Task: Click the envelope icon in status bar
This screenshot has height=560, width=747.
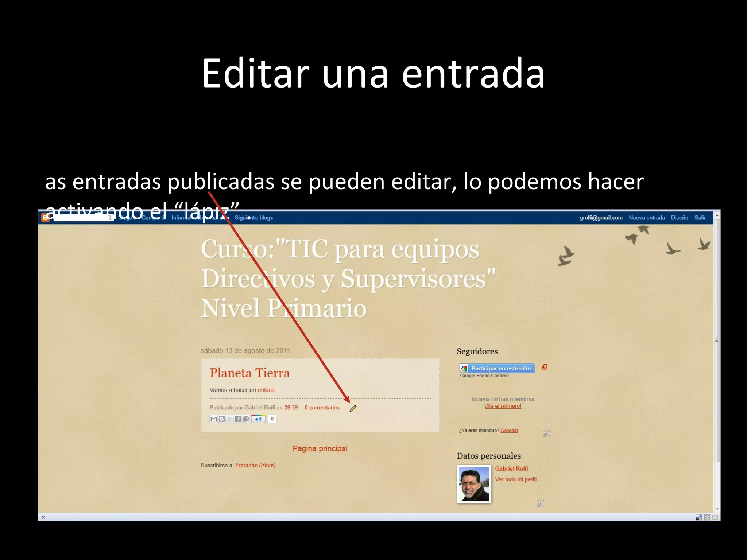Action: coord(715,517)
